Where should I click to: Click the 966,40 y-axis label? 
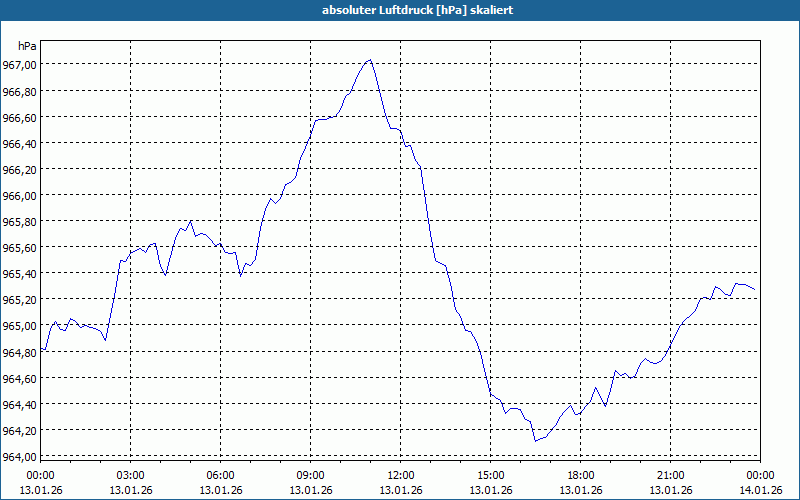tap(20, 143)
